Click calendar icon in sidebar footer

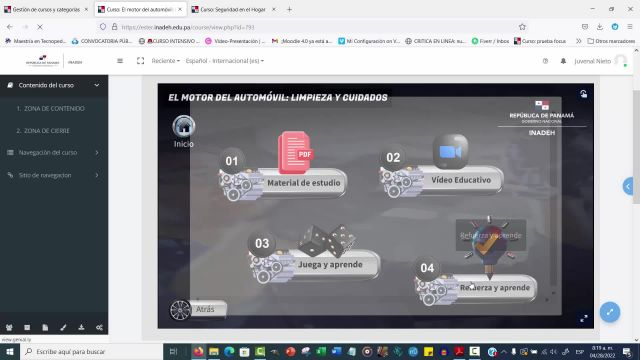tap(27, 327)
